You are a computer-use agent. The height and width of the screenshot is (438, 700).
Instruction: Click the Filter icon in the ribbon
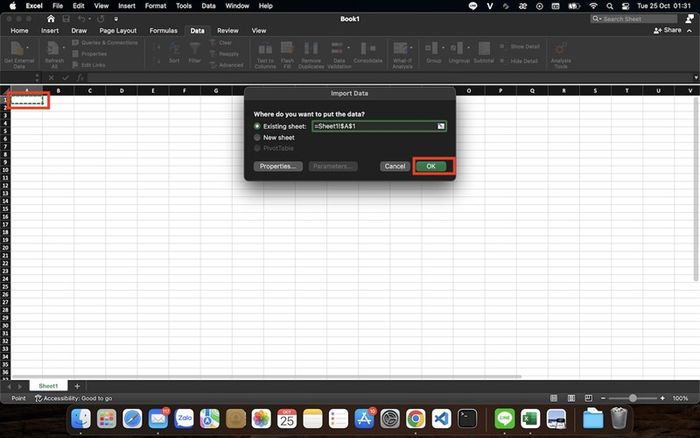pyautogui.click(x=195, y=53)
